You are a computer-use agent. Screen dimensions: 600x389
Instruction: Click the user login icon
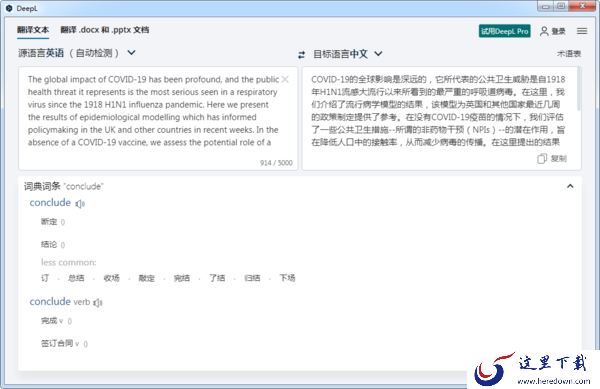544,31
